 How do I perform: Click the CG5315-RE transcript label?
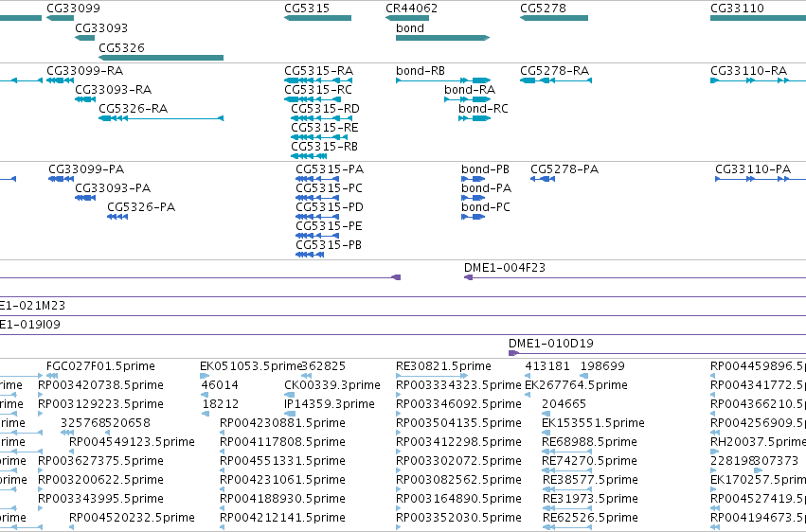click(x=325, y=128)
